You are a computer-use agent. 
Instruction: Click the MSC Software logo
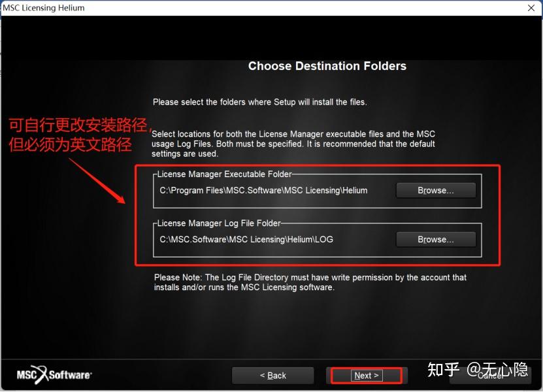click(x=54, y=374)
